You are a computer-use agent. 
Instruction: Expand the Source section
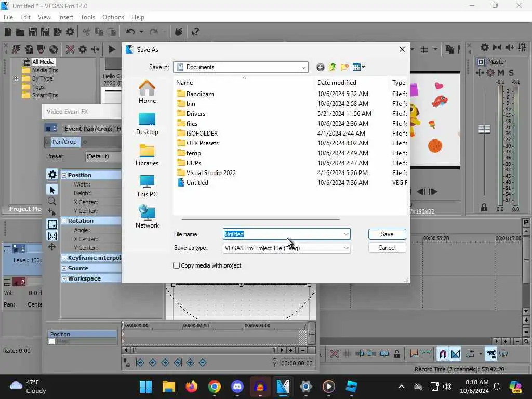pyautogui.click(x=64, y=268)
